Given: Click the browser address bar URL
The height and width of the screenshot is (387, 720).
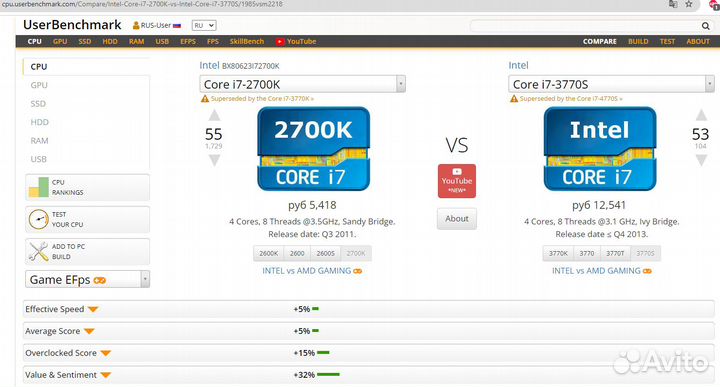Looking at the screenshot, I should [x=142, y=4].
